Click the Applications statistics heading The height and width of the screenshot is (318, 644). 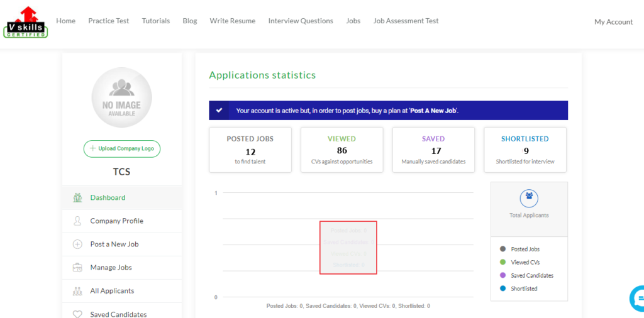coord(262,75)
